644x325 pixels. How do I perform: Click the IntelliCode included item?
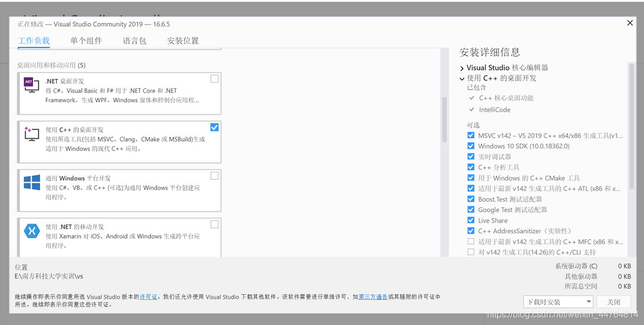(494, 109)
